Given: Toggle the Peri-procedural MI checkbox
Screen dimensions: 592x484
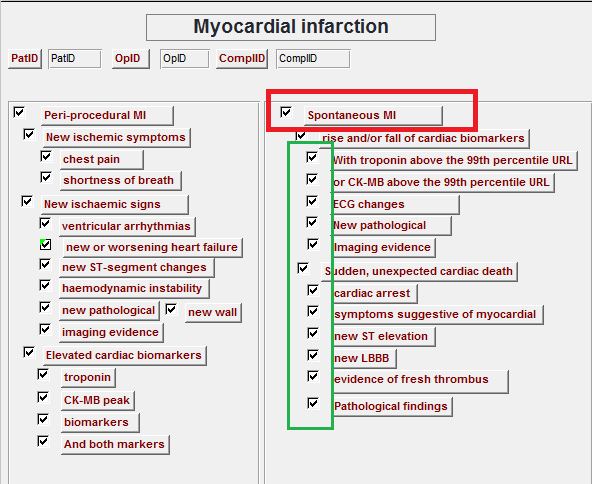Looking at the screenshot, I should point(19,112).
